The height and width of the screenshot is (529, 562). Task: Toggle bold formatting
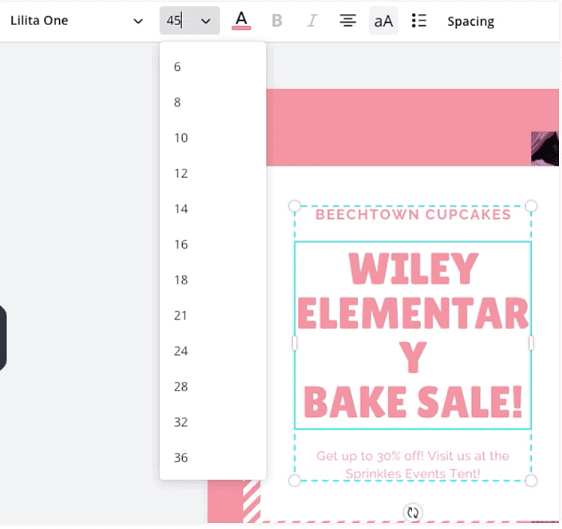(277, 21)
